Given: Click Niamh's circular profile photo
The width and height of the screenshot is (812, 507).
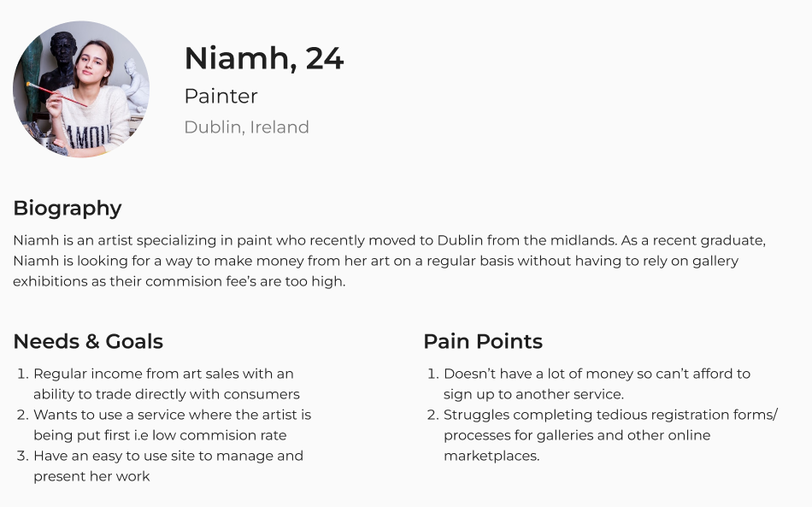Looking at the screenshot, I should 81,90.
